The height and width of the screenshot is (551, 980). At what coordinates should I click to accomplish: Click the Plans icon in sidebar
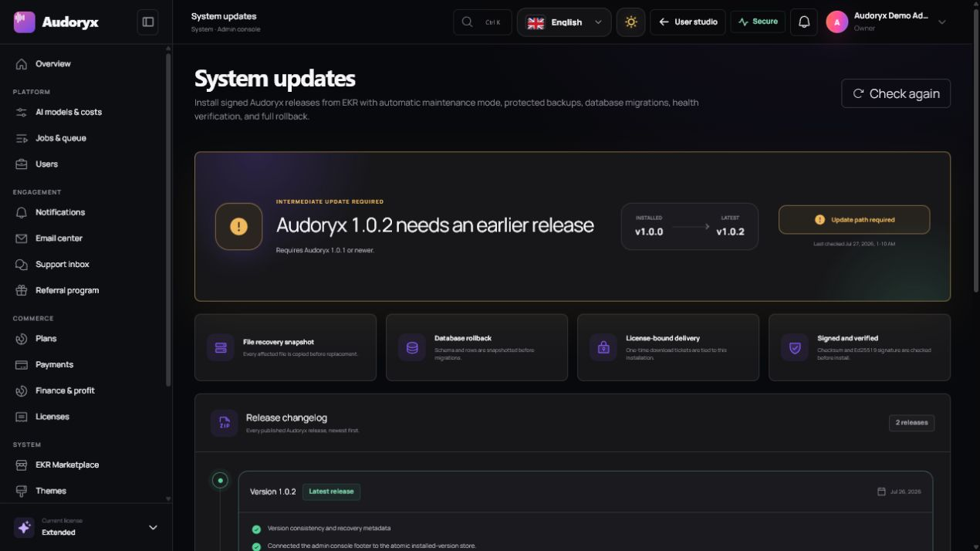22,339
